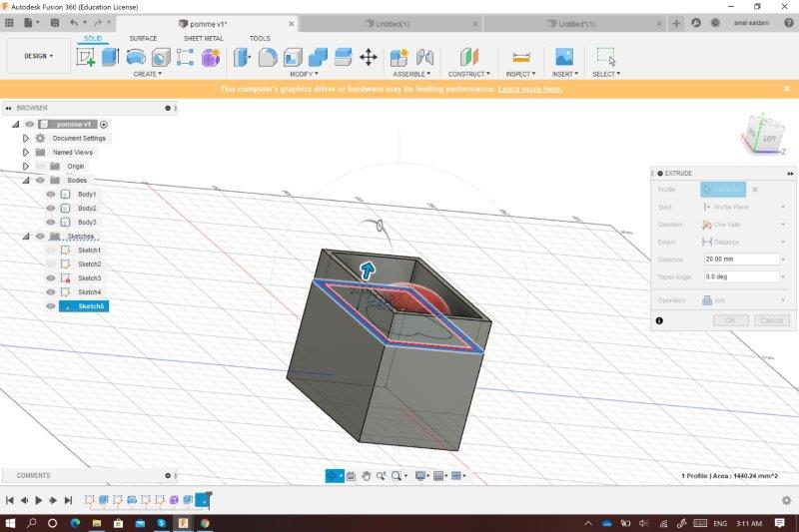Select the Press Pull tool

tap(242, 57)
